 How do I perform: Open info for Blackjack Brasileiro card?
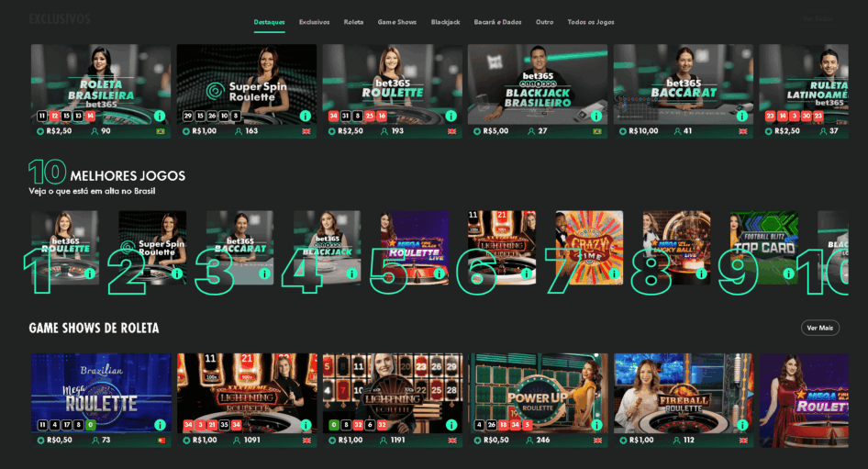pyautogui.click(x=596, y=116)
